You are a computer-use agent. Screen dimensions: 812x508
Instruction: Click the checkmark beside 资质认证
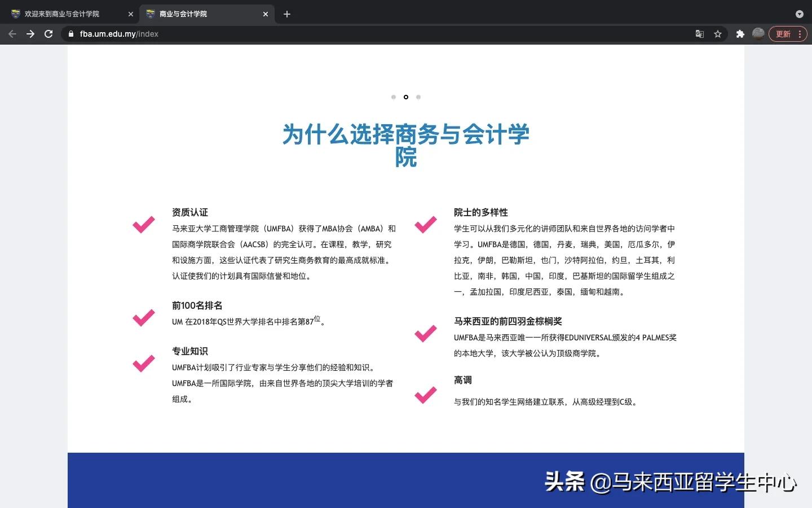point(144,225)
